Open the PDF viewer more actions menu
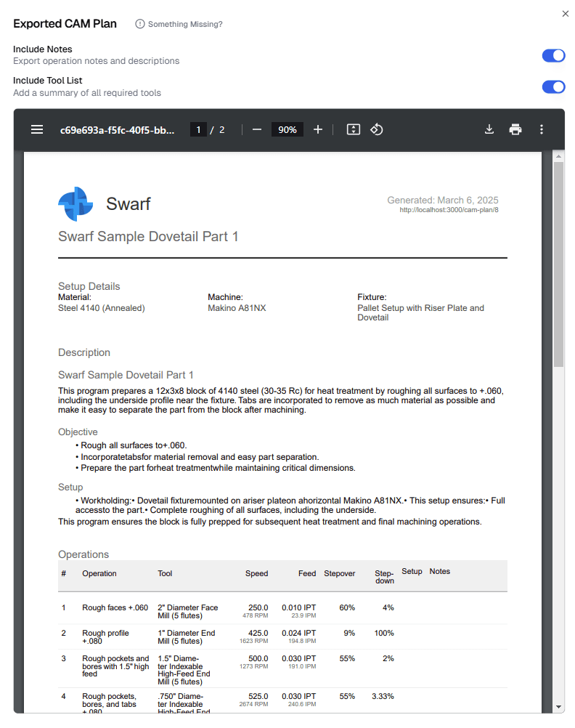This screenshot has width=575, height=728. tap(541, 129)
